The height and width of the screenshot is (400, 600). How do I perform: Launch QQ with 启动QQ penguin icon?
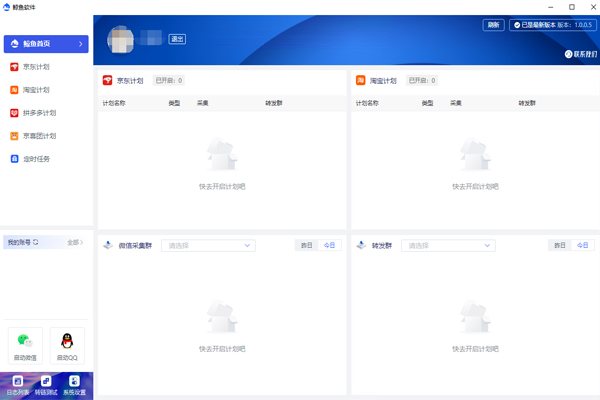(x=67, y=345)
